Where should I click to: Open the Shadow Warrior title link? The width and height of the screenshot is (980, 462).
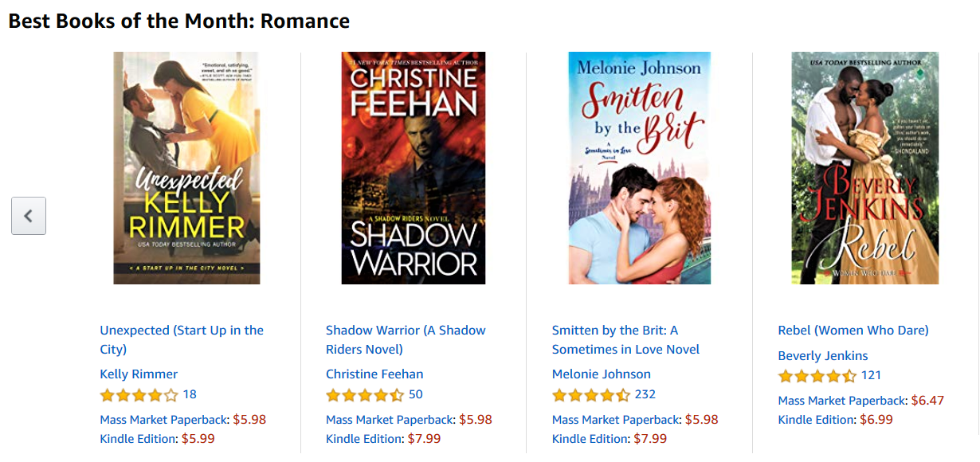click(x=406, y=339)
